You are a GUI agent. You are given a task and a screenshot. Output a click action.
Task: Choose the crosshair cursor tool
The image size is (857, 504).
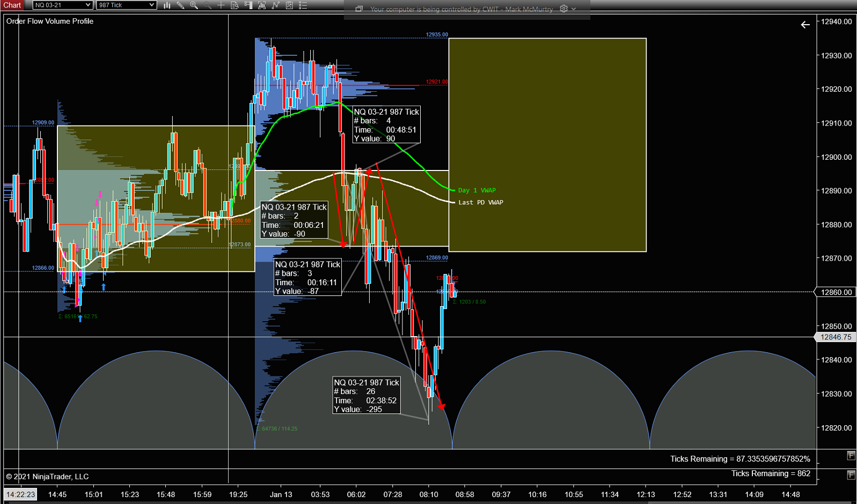coord(221,5)
